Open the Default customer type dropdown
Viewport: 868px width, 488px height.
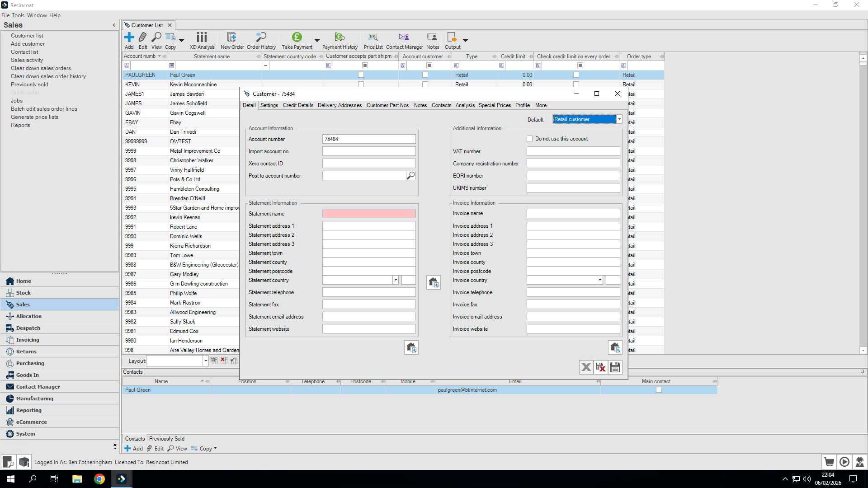619,119
